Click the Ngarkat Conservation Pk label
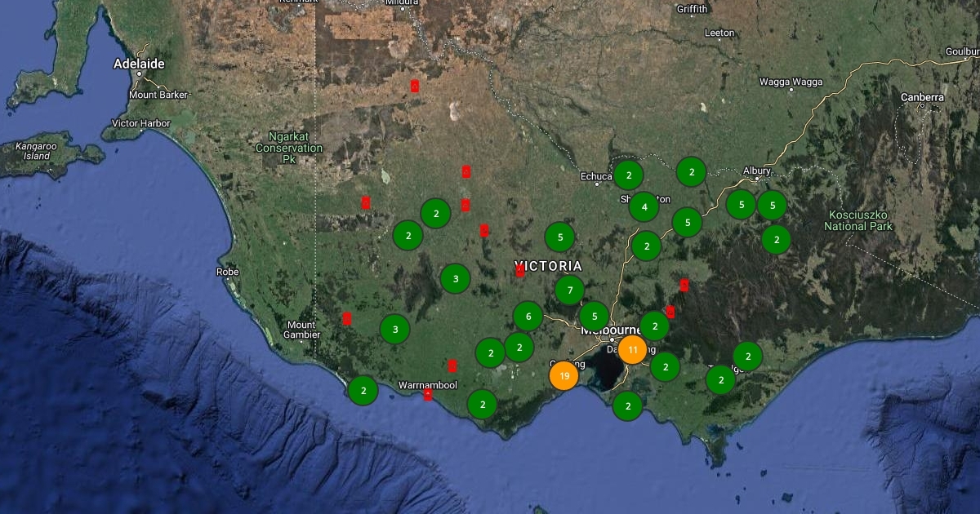The height and width of the screenshot is (514, 980). 289,148
